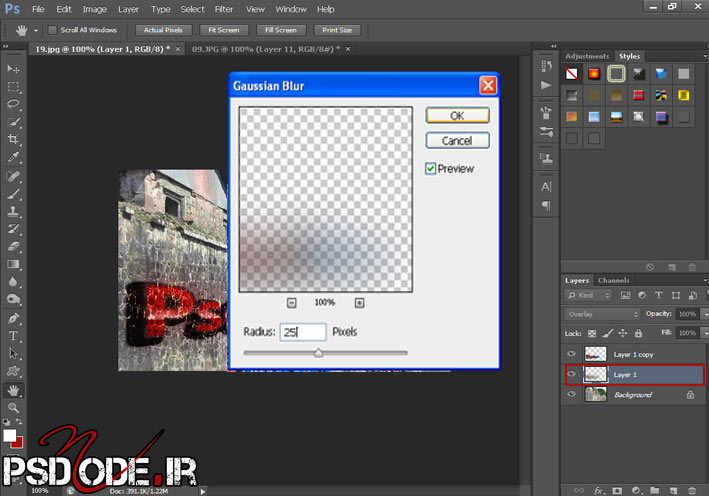709x496 pixels.
Task: Select the Dodge tool
Action: tap(13, 299)
